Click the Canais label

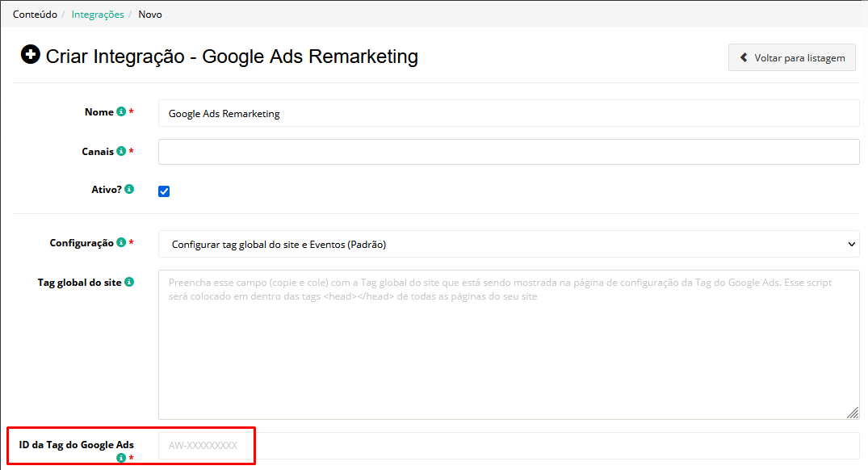tap(98, 152)
